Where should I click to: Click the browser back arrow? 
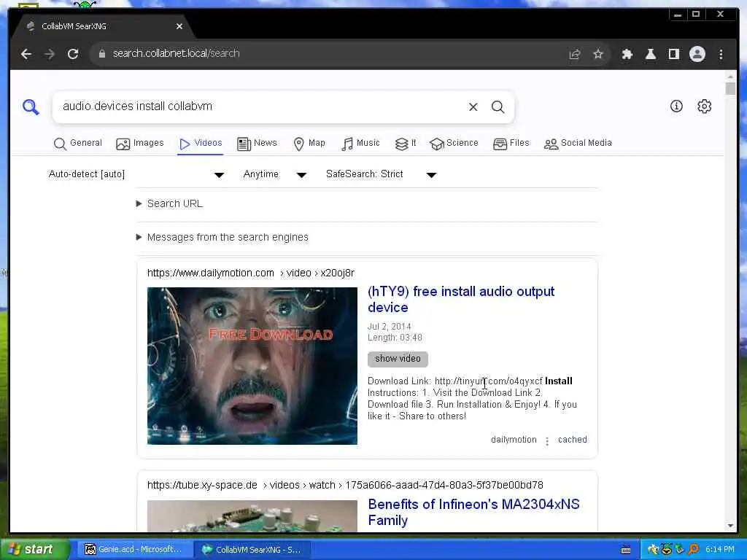point(26,54)
